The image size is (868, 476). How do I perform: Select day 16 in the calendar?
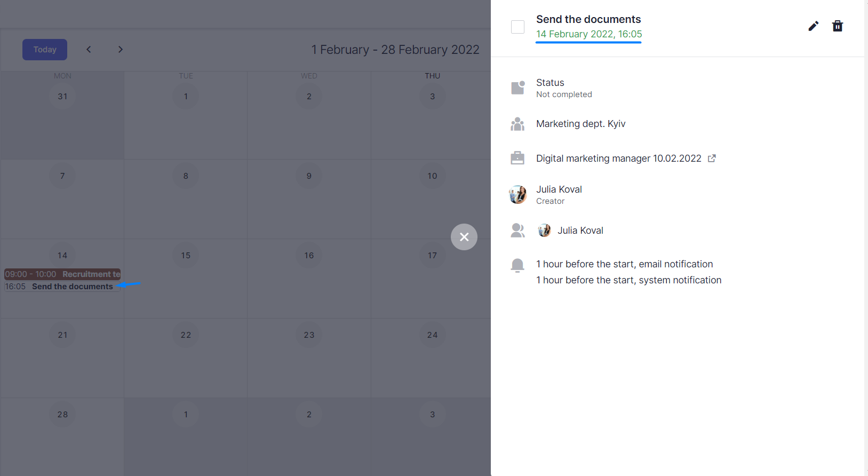pyautogui.click(x=309, y=256)
